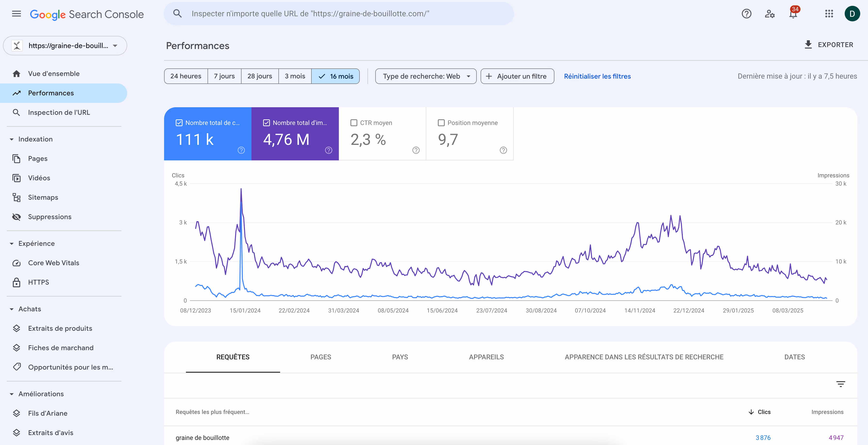The width and height of the screenshot is (868, 445).
Task: Switch to the PAGES tab
Action: click(x=320, y=357)
